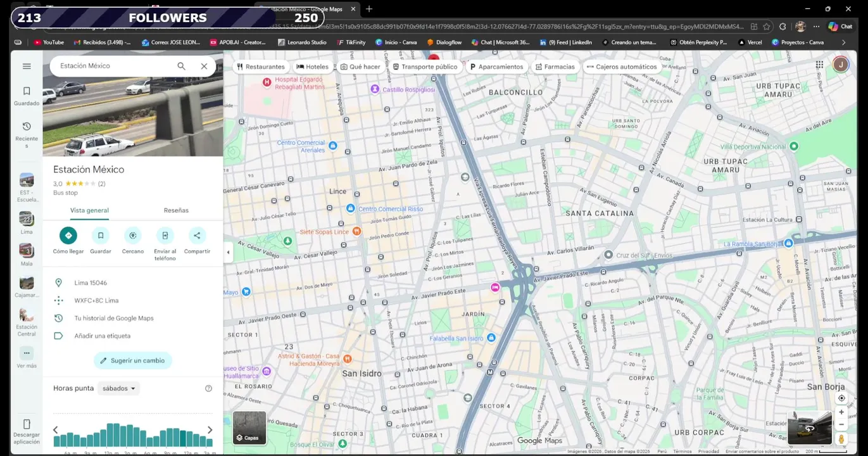Image resolution: width=868 pixels, height=456 pixels.
Task: Click Enviar al teléfono icon
Action: [x=165, y=236]
